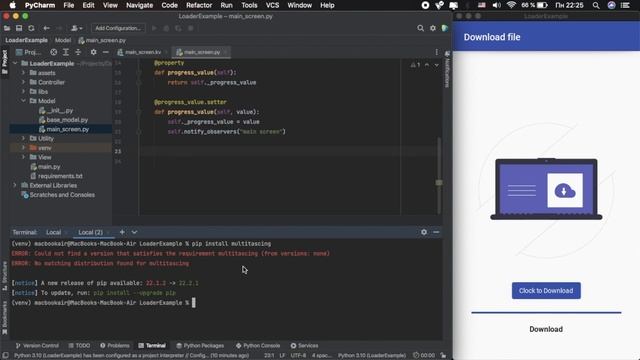The width and height of the screenshot is (640, 360).
Task: Open the Apple menu
Action: [x=13, y=5]
